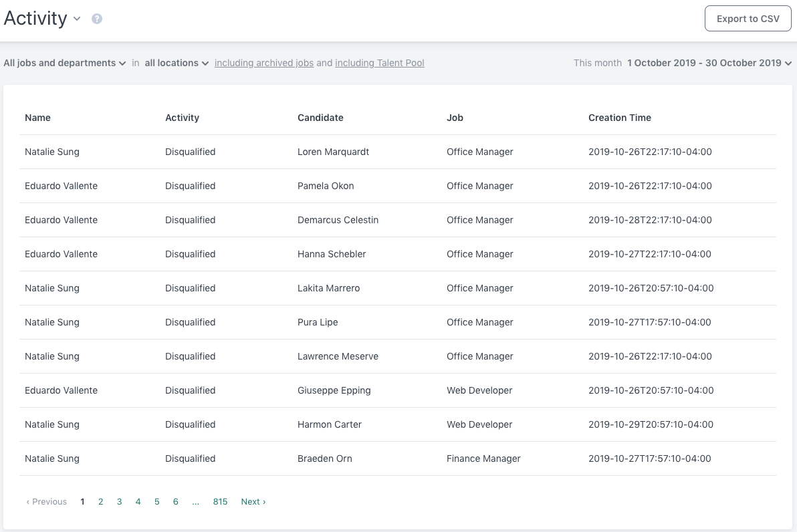
Task: Click the This month label
Action: coord(597,63)
